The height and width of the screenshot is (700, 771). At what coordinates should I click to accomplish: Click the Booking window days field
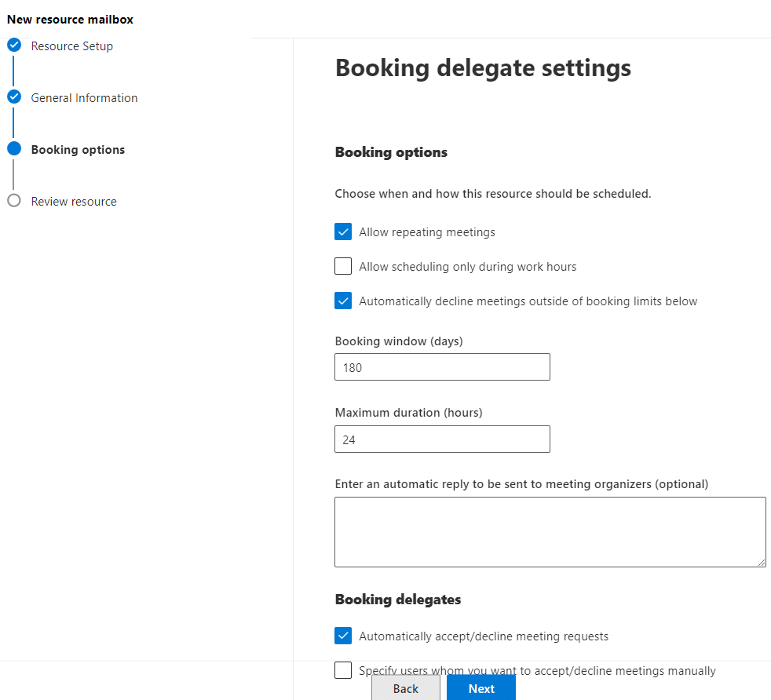442,367
